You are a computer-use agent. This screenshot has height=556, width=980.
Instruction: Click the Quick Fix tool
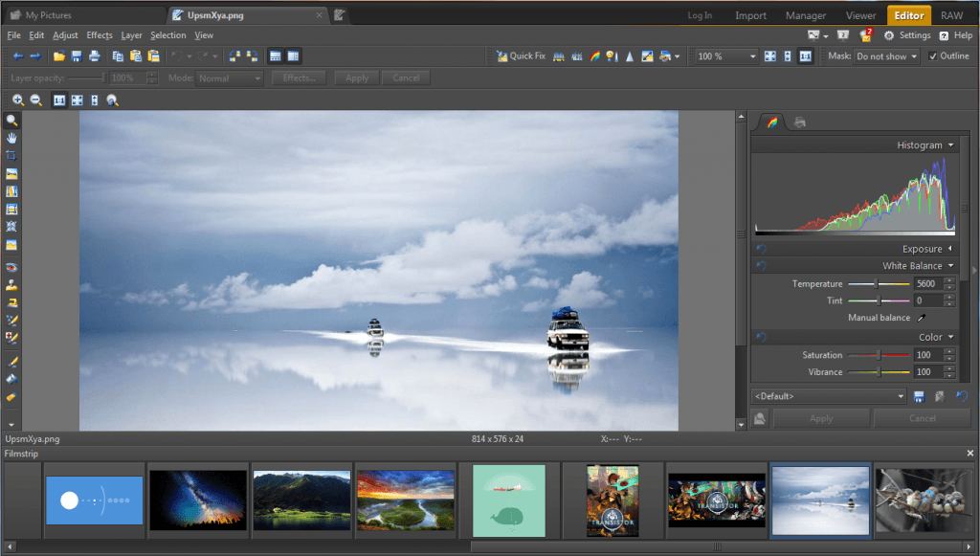(521, 56)
